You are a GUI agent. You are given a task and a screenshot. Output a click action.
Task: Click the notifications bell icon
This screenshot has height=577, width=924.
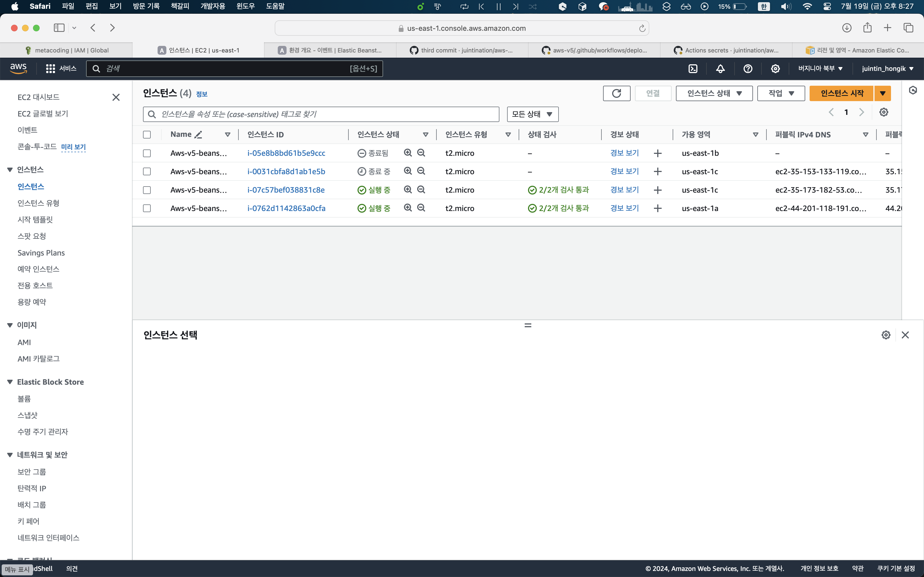click(720, 69)
